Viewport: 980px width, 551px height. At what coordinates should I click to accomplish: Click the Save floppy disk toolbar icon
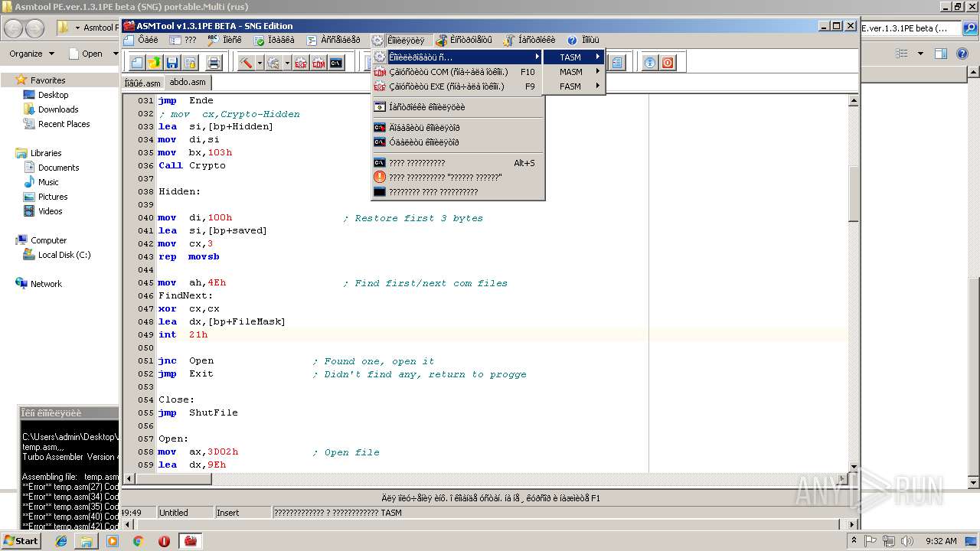pos(172,63)
